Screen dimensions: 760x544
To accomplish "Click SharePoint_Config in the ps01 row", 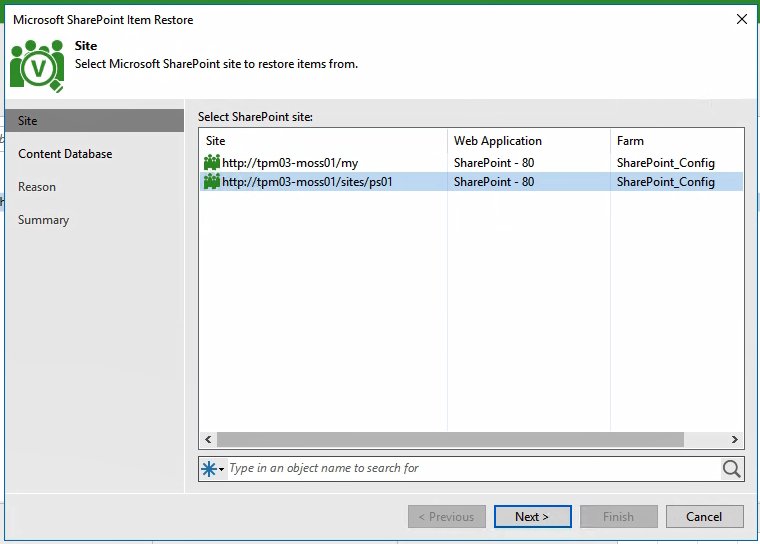I will pos(665,182).
